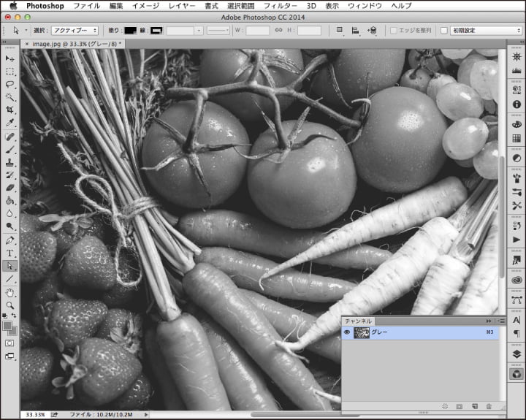The width and height of the screenshot is (526, 420).
Task: Click the delete channel trash button
Action: (x=489, y=405)
